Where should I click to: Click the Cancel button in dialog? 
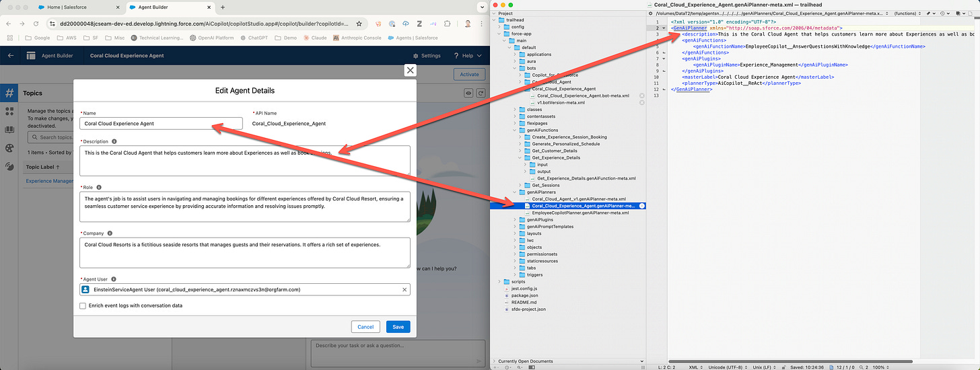pyautogui.click(x=365, y=327)
